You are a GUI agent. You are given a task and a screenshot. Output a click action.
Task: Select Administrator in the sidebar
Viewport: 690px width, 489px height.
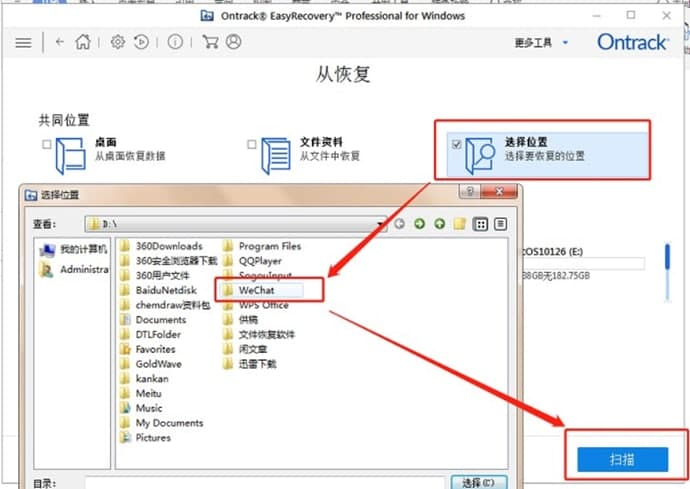(x=73, y=269)
